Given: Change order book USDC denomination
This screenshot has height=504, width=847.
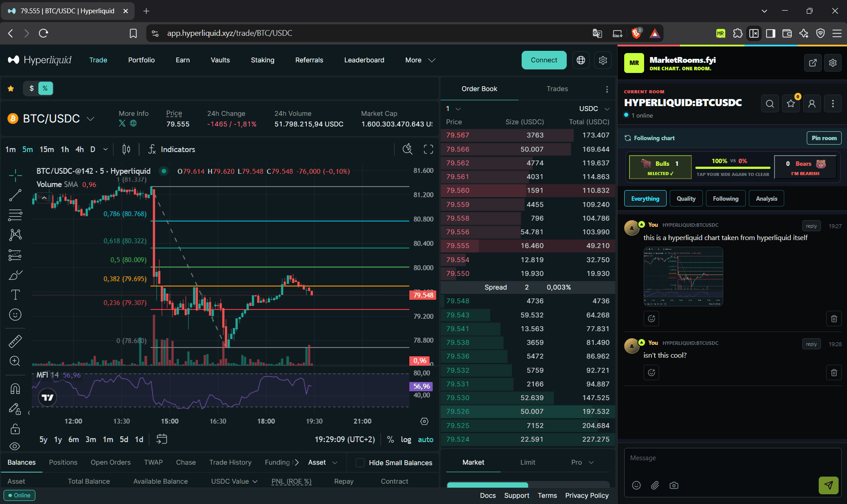Looking at the screenshot, I should coord(594,109).
